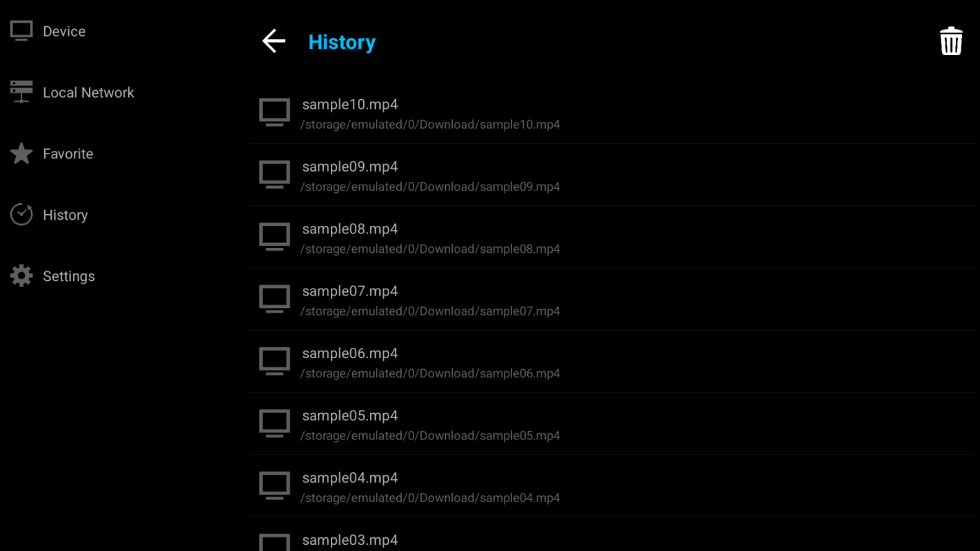Click the Local Network server icon
The image size is (980, 551).
21,92
